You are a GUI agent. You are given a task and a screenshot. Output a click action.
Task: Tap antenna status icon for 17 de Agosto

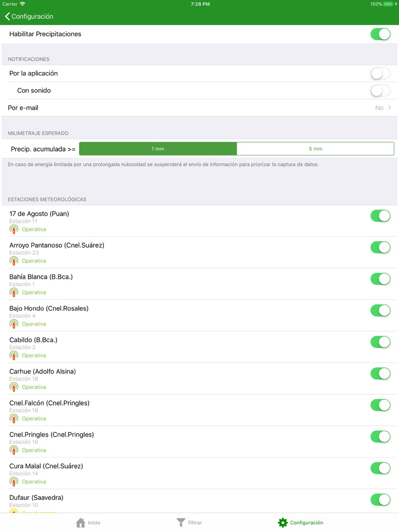14,229
